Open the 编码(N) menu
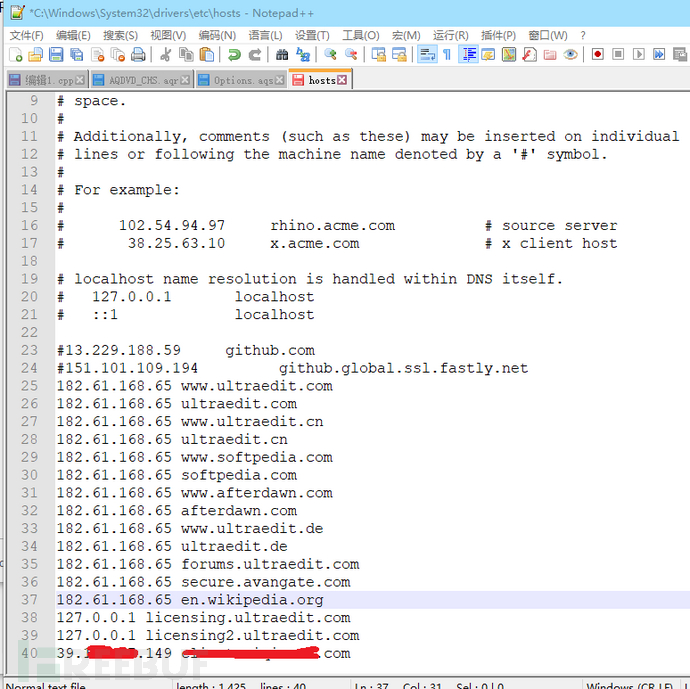 pyautogui.click(x=217, y=35)
